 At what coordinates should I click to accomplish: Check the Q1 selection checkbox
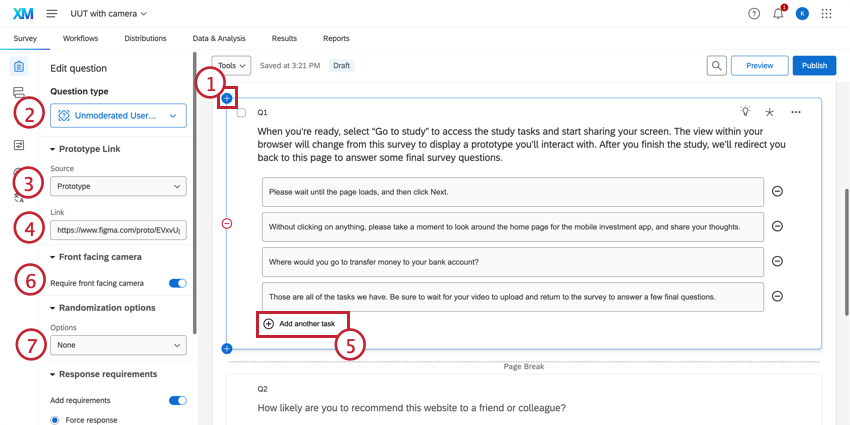[241, 113]
